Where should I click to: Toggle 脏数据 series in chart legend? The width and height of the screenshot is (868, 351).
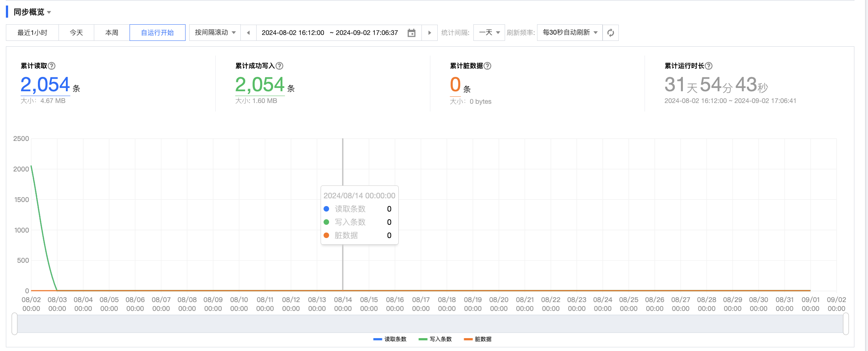(478, 339)
